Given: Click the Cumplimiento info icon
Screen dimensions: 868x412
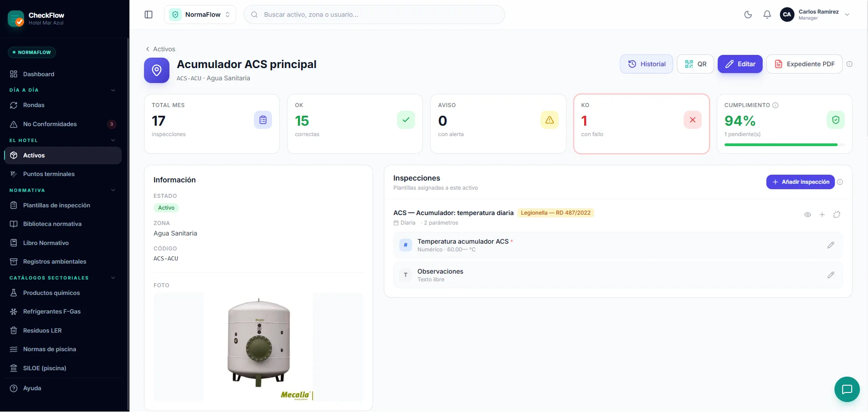Looking at the screenshot, I should click(775, 105).
